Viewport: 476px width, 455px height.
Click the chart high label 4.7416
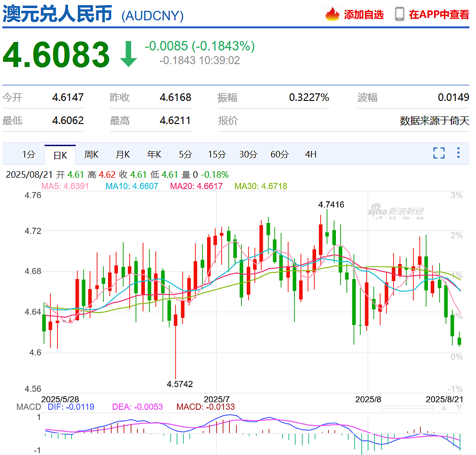331,205
